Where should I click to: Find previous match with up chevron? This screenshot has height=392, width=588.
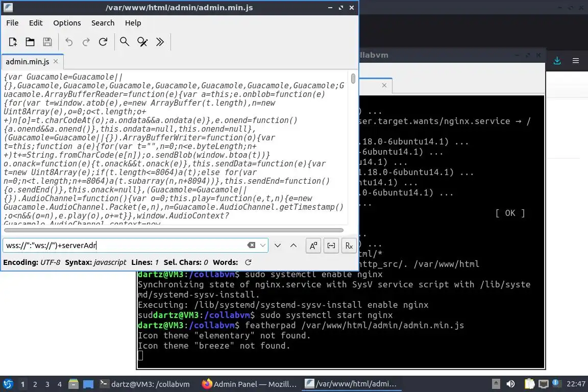pos(293,246)
